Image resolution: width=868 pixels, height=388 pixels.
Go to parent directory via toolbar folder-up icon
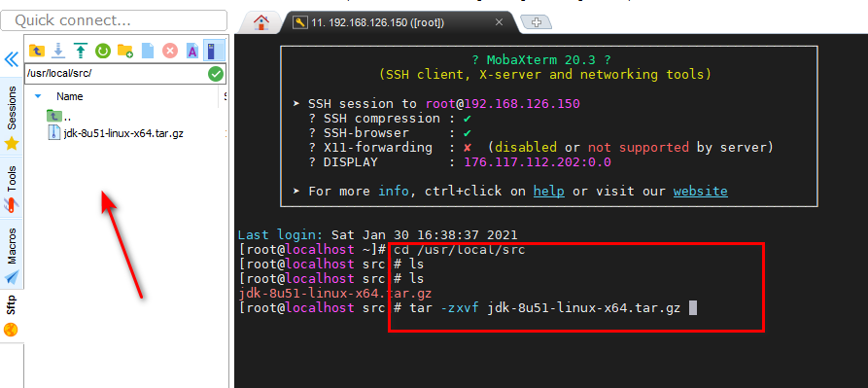[x=37, y=51]
